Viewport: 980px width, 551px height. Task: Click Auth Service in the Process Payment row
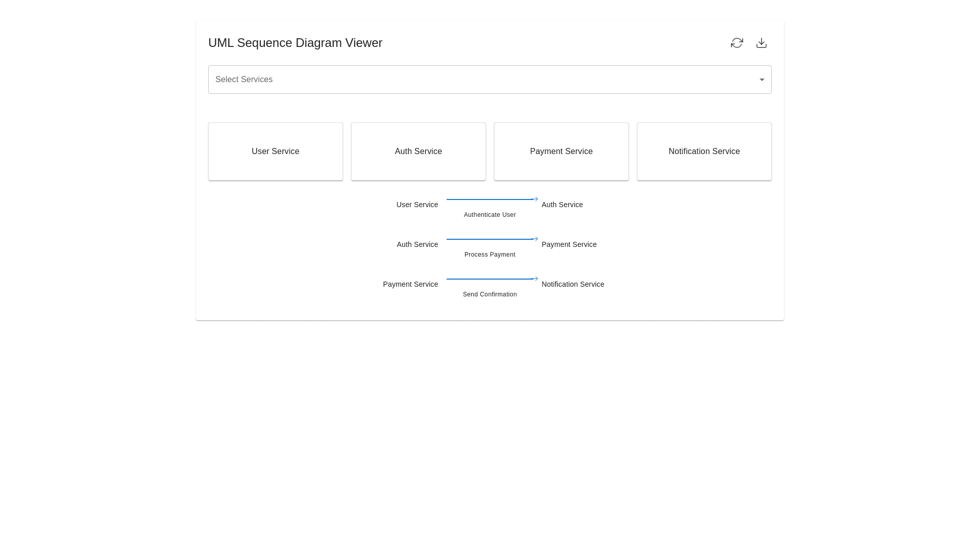point(417,244)
